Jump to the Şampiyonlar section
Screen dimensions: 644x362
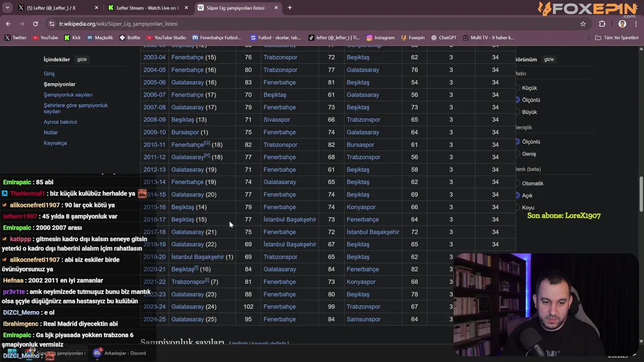click(x=59, y=84)
